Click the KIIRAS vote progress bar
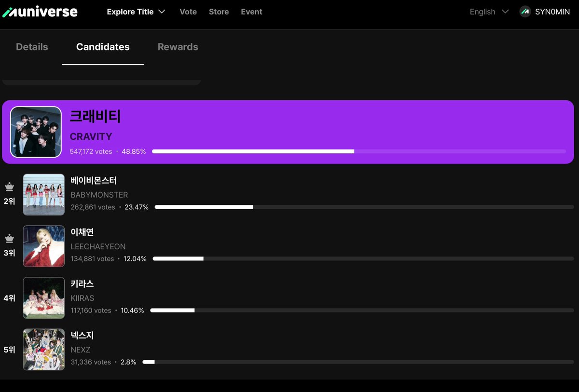Screen dimensions: 579x392 362,310
